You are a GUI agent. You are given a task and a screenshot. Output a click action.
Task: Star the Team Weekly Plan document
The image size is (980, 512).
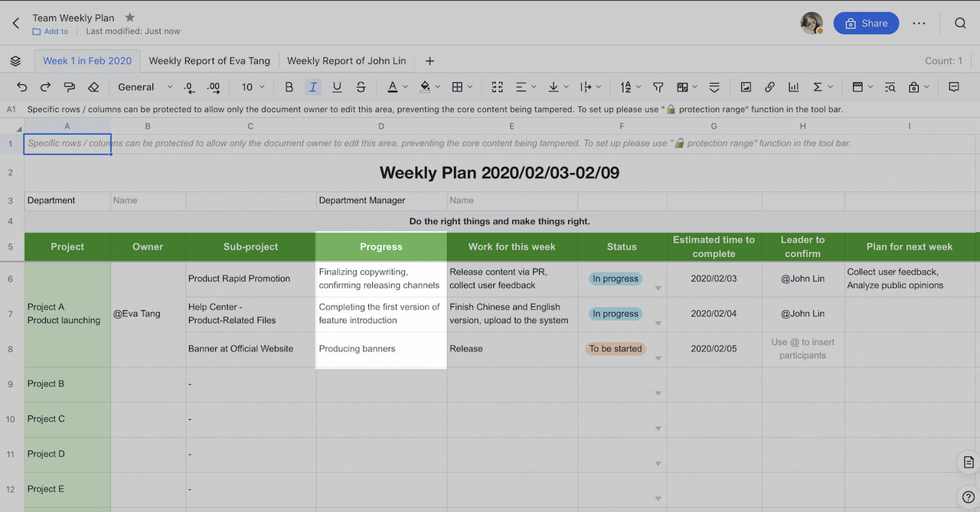129,16
